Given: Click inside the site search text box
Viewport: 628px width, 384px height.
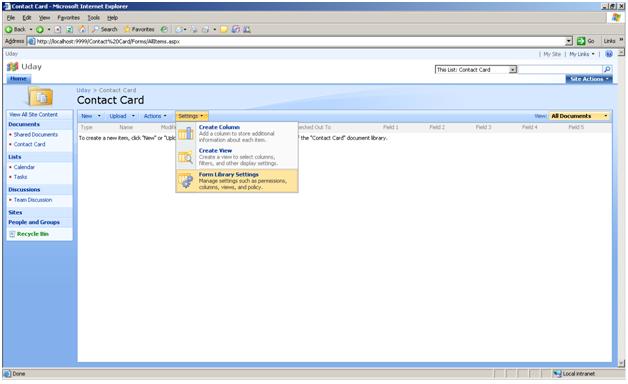Looking at the screenshot, I should [x=560, y=69].
